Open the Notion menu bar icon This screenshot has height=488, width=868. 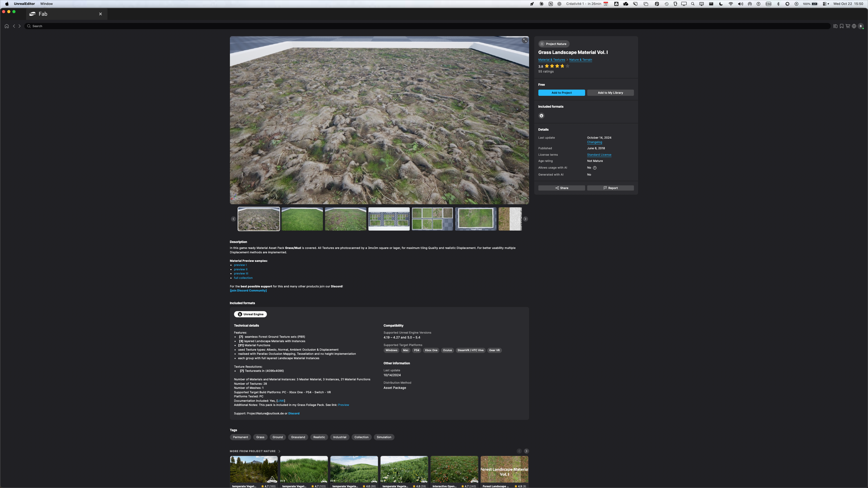pos(551,4)
